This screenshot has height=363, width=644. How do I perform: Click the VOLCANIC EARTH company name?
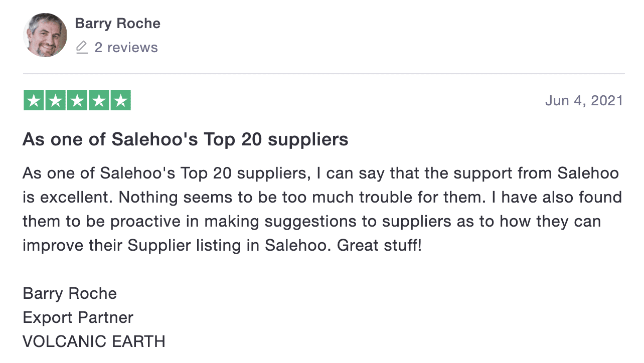point(94,341)
